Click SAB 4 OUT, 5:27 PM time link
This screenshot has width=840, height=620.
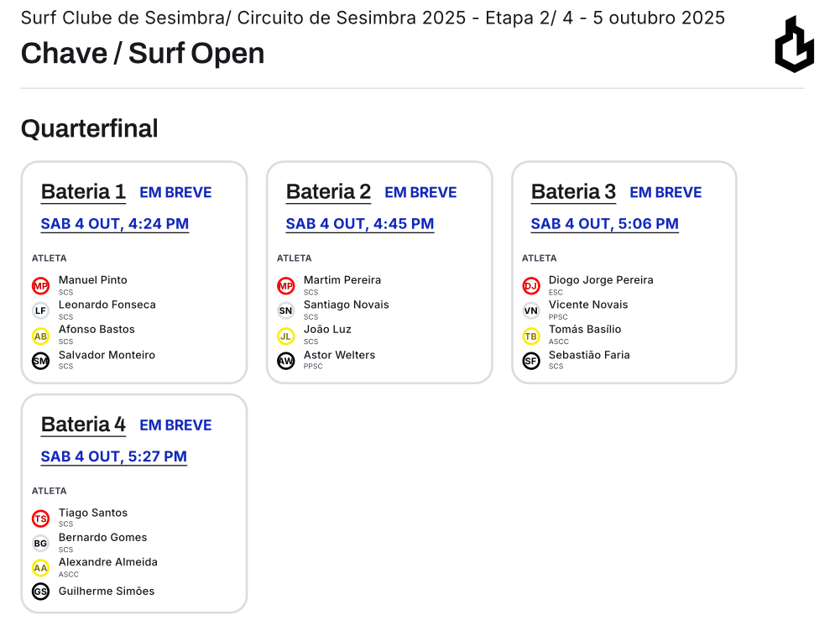[x=113, y=456]
